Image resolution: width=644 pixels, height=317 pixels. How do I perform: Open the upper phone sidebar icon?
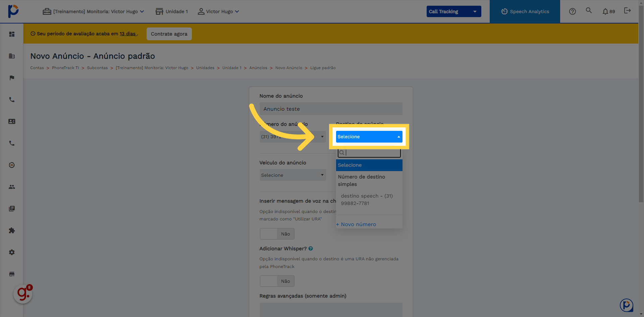pos(12,100)
